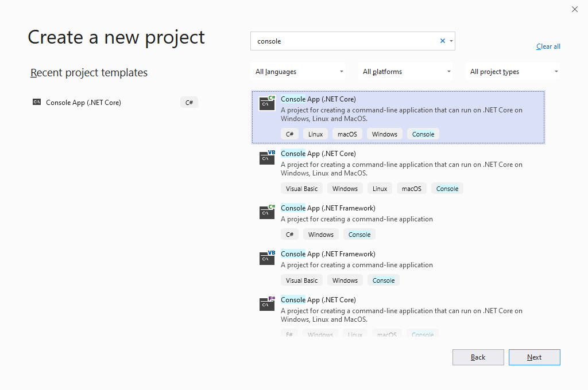Click the macOS tag on C# .NET Core template

[x=347, y=134]
